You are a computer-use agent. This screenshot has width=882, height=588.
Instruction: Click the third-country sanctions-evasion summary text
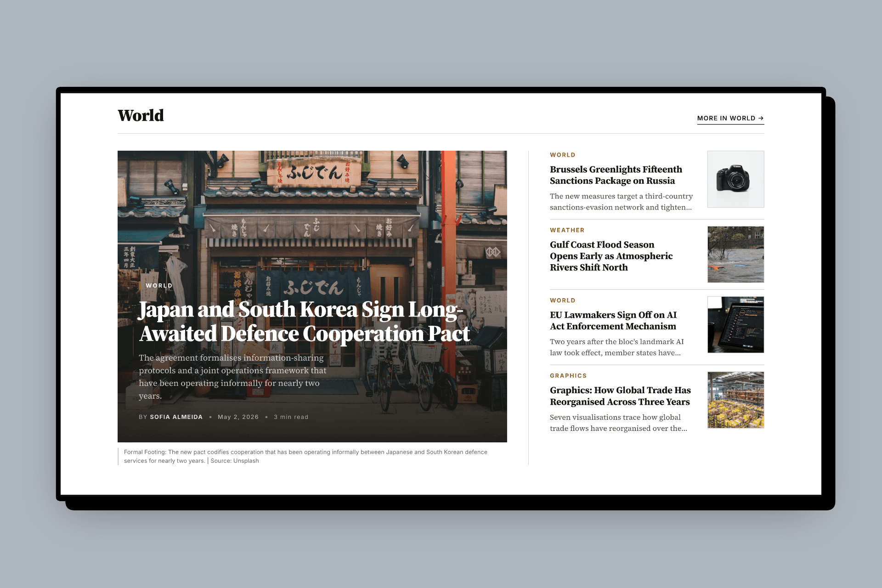[621, 201]
